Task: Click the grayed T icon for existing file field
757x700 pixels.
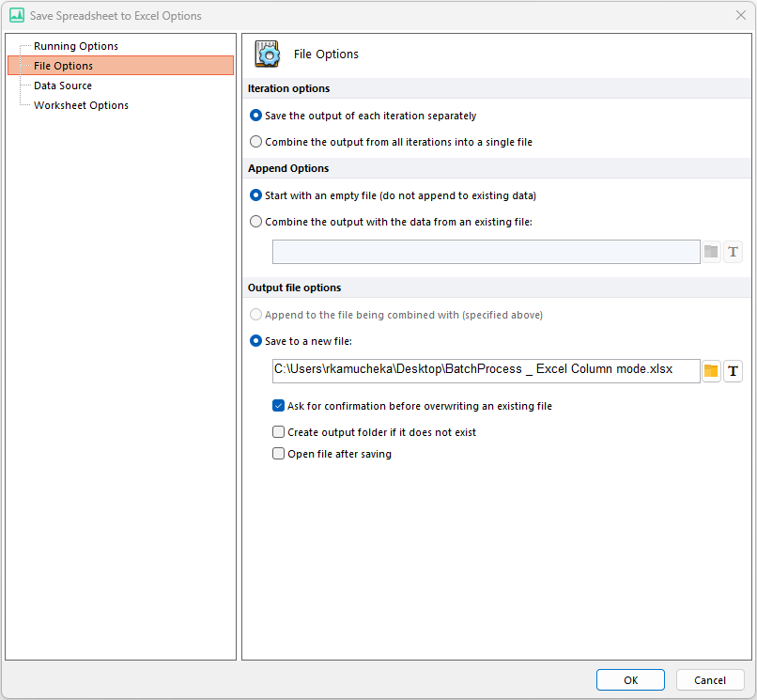Action: pos(733,252)
